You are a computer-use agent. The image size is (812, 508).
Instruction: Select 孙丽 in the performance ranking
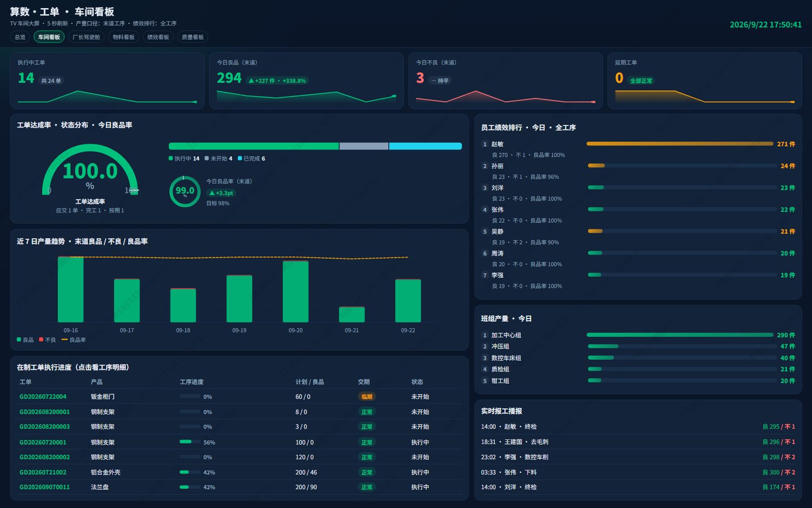638,171
